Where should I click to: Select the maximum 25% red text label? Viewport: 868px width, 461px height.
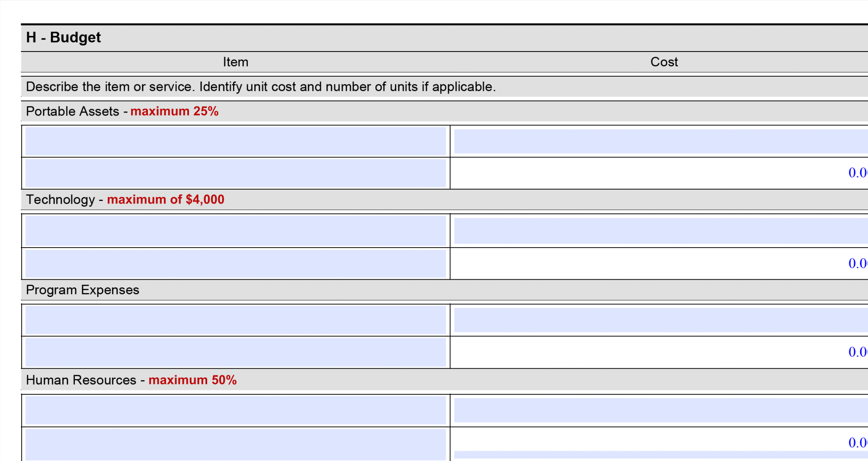pyautogui.click(x=174, y=111)
